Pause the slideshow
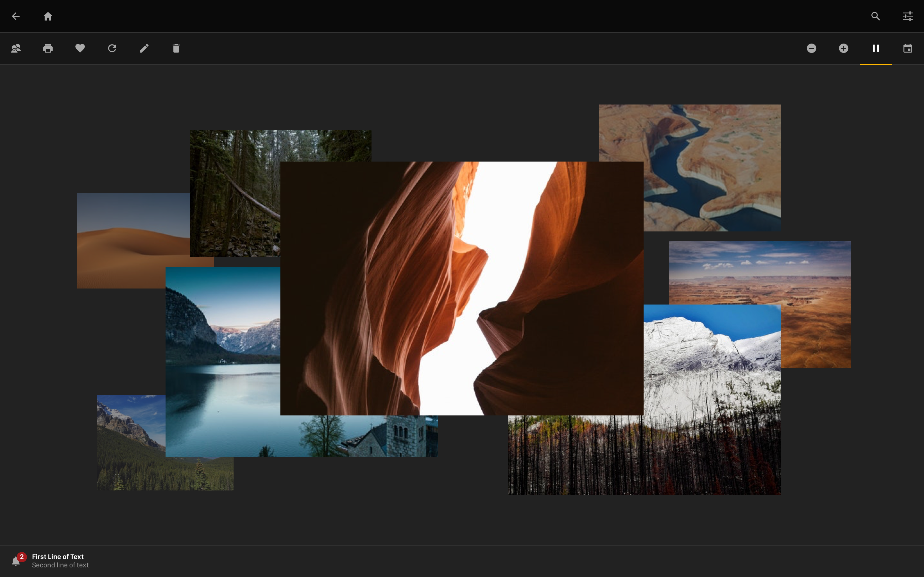Image resolution: width=924 pixels, height=577 pixels. tap(876, 48)
